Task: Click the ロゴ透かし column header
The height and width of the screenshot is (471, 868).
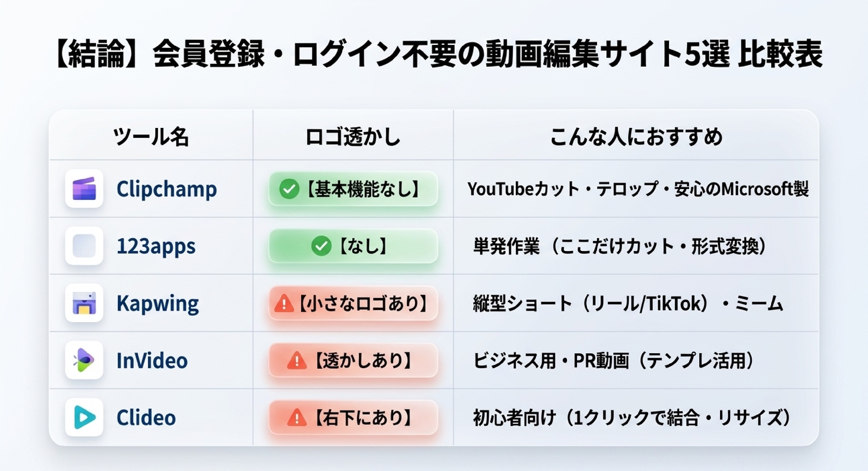Action: pyautogui.click(x=353, y=136)
